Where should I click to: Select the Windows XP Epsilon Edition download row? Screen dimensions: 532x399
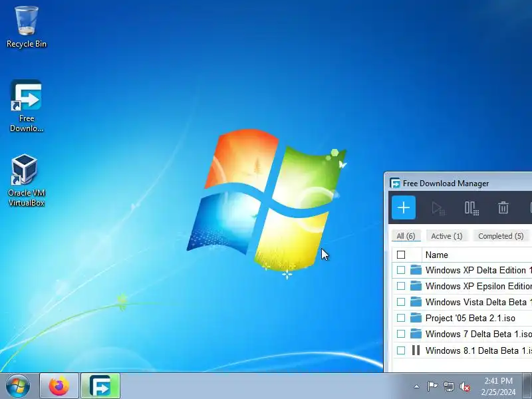pos(462,286)
